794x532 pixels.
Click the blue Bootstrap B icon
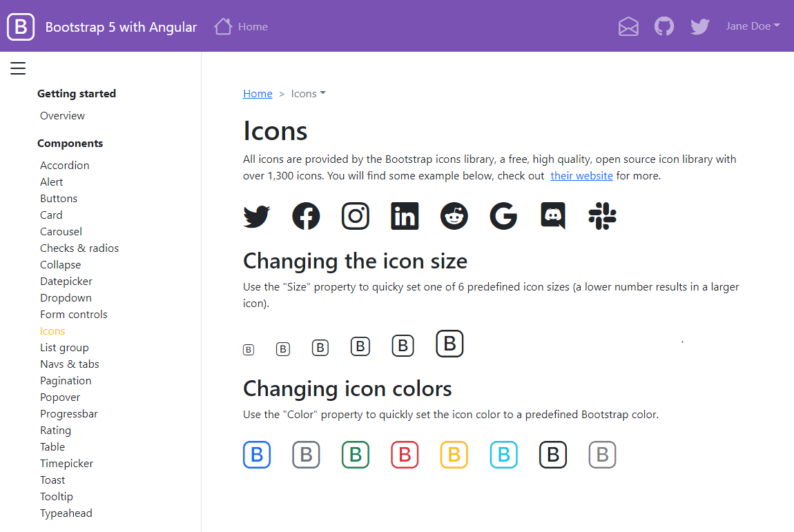pyautogui.click(x=257, y=455)
